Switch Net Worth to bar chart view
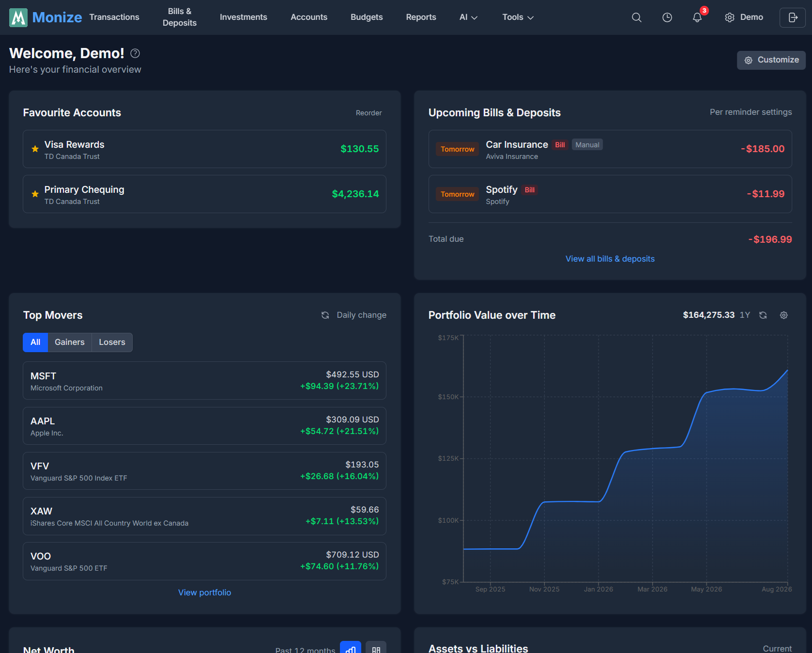 click(x=351, y=648)
